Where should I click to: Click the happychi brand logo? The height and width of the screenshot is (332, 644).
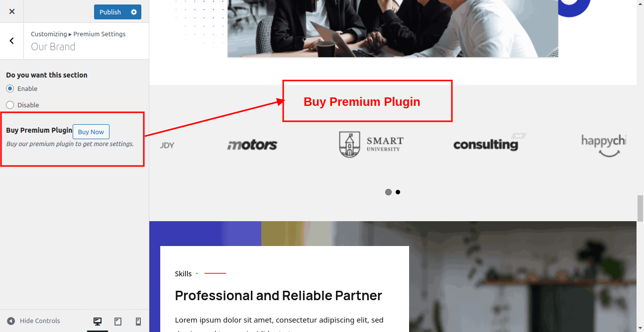[x=603, y=145]
